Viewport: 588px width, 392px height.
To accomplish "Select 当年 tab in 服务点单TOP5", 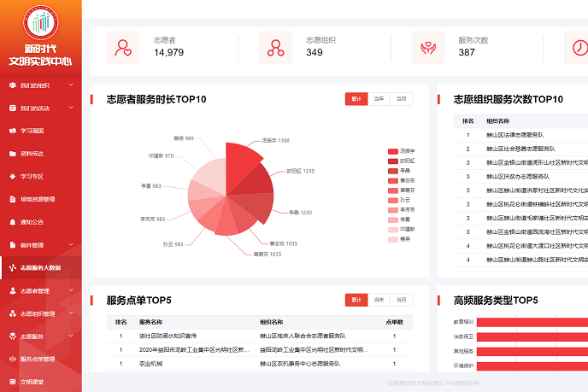I will pyautogui.click(x=379, y=300).
